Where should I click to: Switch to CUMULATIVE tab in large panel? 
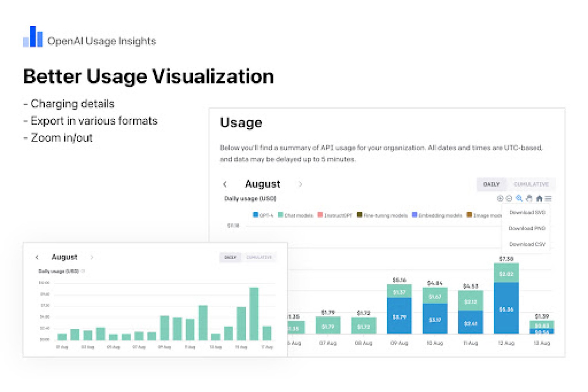(x=531, y=184)
